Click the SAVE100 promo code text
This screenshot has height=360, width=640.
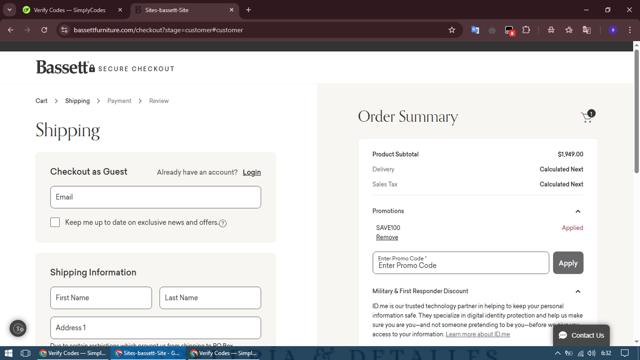coord(388,228)
